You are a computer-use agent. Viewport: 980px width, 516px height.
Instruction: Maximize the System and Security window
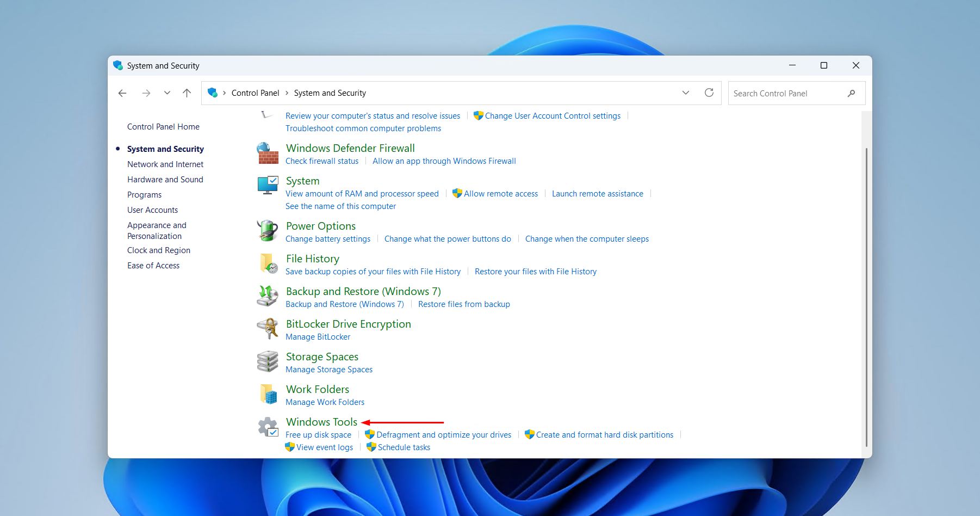point(824,65)
